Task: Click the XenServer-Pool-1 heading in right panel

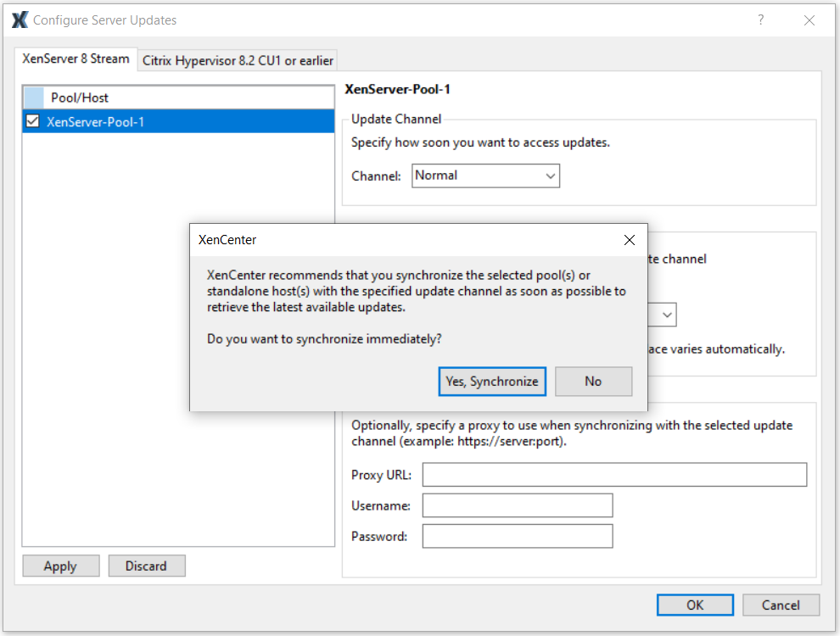Action: (x=397, y=89)
